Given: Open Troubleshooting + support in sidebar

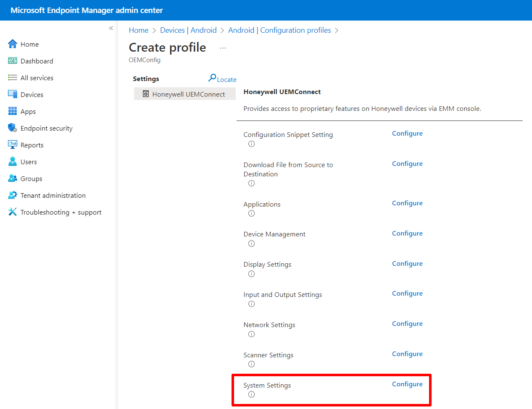Looking at the screenshot, I should tap(61, 212).
